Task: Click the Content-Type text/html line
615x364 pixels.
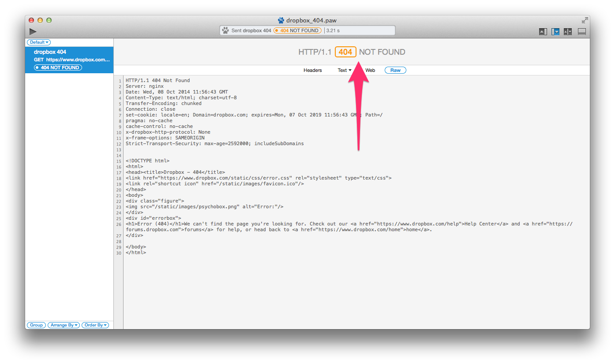Action: pos(181,98)
